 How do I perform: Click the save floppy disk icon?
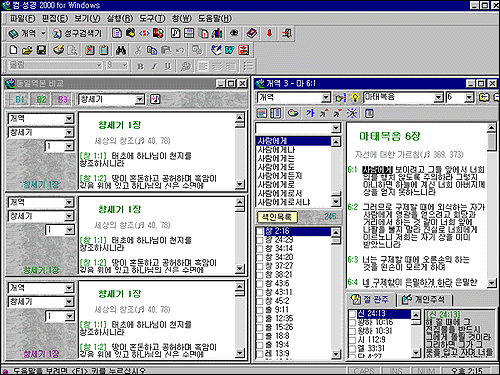(x=41, y=50)
